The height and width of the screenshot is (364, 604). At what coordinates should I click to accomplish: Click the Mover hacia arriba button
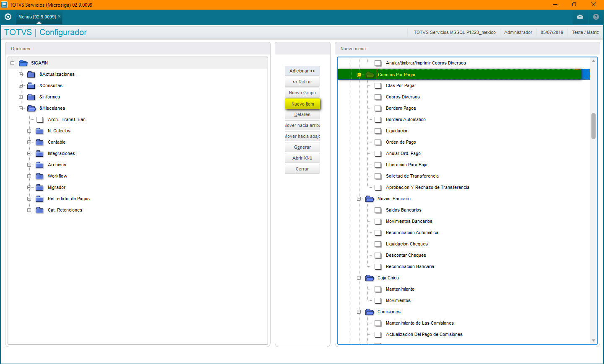[x=302, y=125]
